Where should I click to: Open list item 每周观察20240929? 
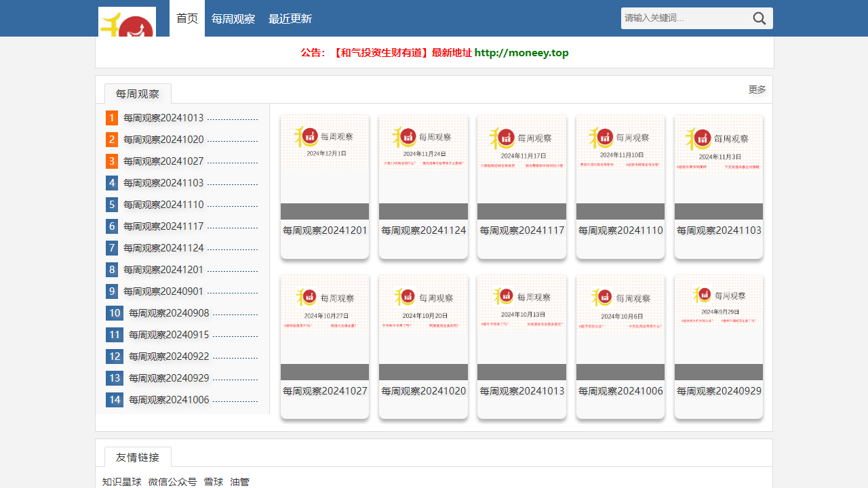169,378
